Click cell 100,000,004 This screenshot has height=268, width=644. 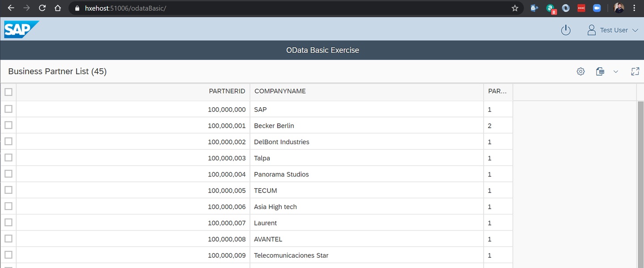[133, 174]
